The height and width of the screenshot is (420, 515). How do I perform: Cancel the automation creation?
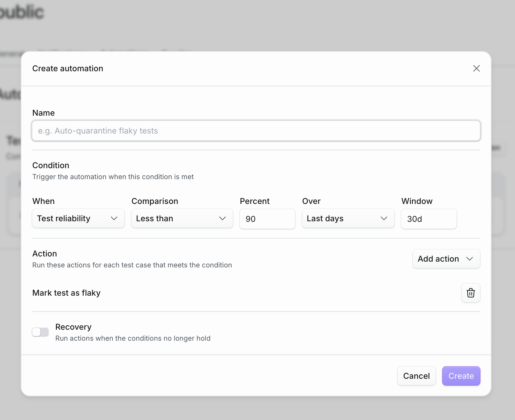(x=416, y=376)
